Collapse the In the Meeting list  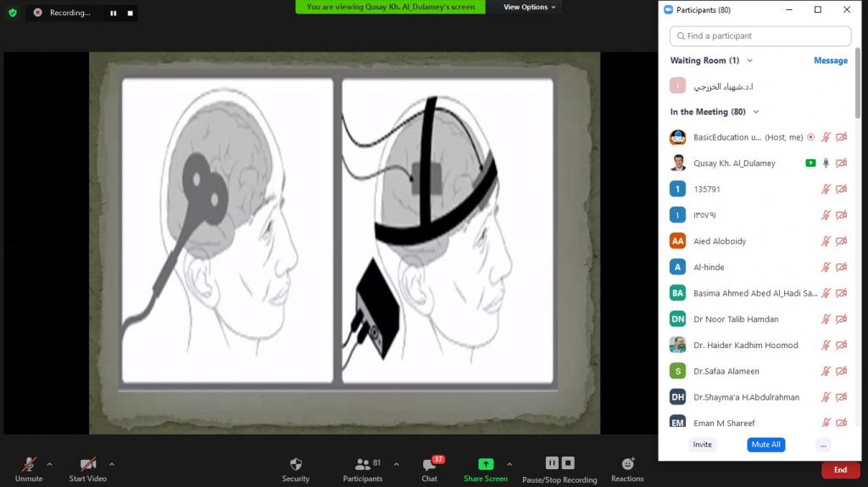pyautogui.click(x=756, y=112)
